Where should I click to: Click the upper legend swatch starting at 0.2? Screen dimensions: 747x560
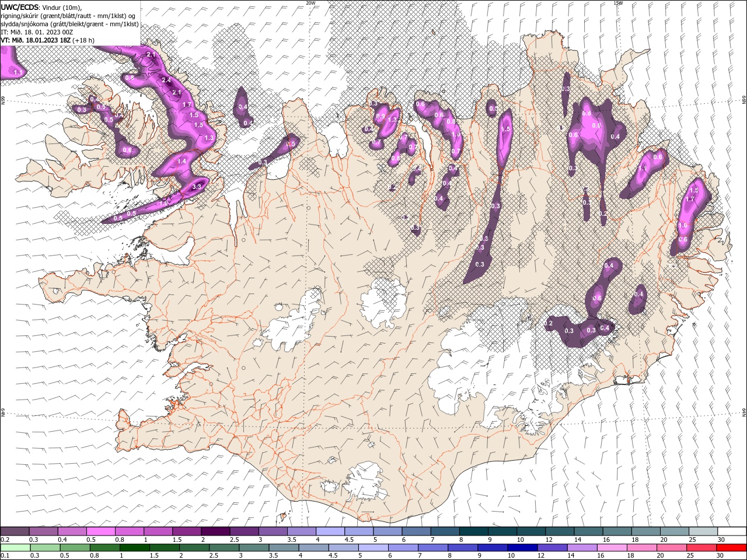(x=15, y=531)
